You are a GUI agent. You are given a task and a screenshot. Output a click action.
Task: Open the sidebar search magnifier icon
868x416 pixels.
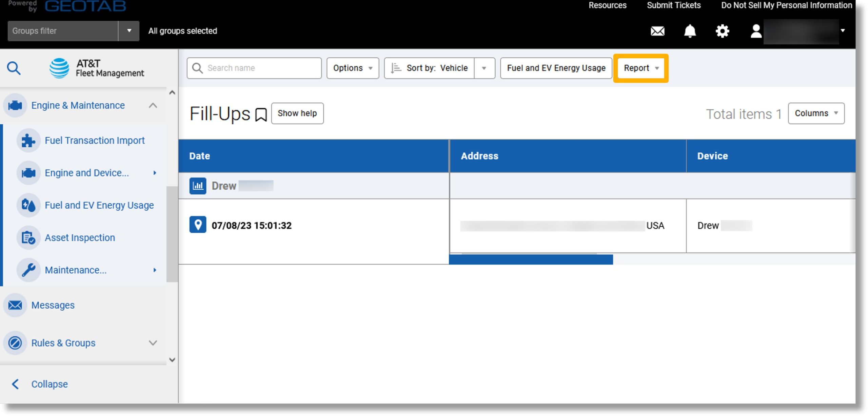[14, 68]
